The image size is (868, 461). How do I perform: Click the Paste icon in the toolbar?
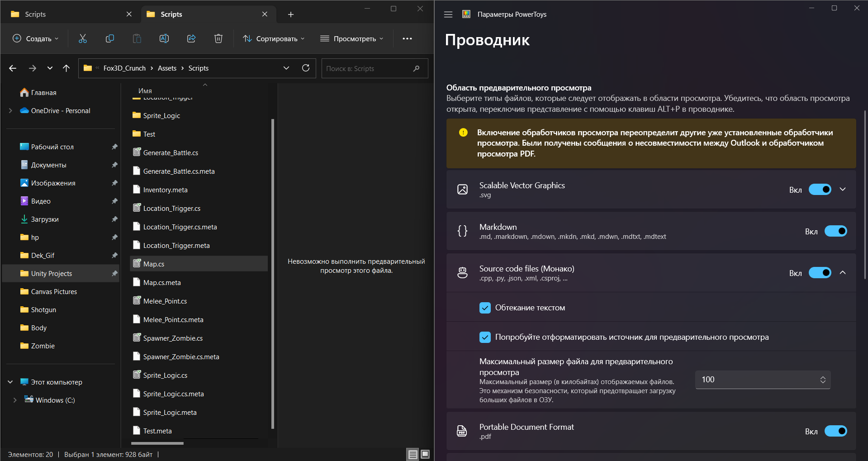[137, 38]
